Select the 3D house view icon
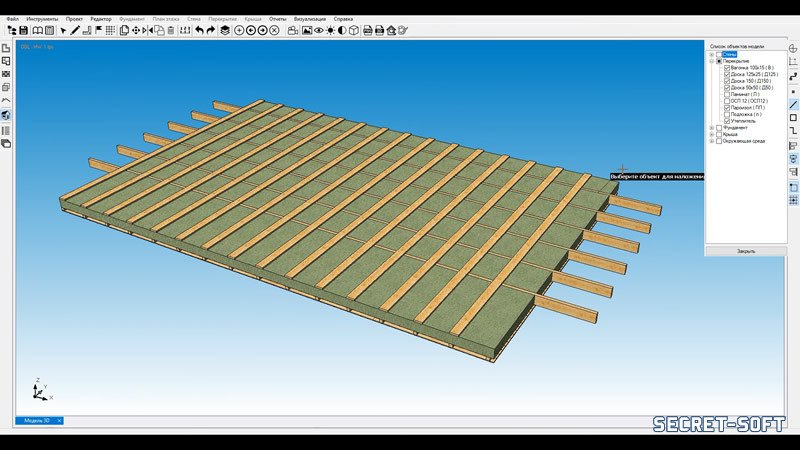This screenshot has width=800, height=450. tap(6, 115)
